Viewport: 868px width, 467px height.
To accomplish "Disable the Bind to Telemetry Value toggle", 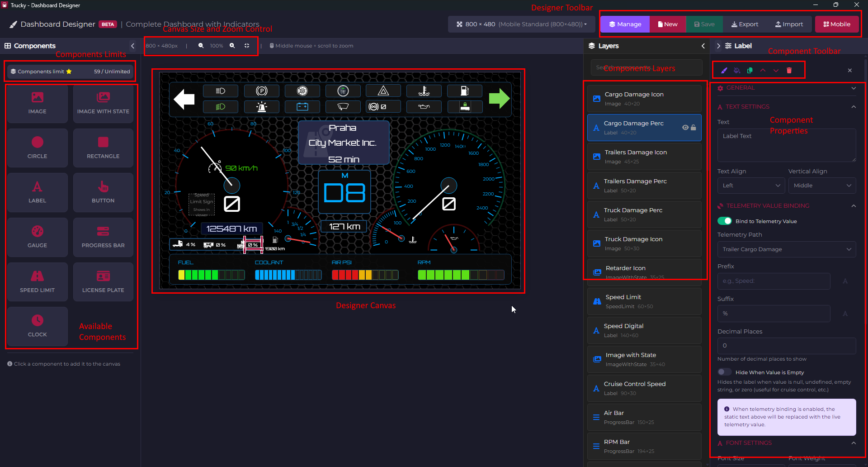I will (725, 221).
